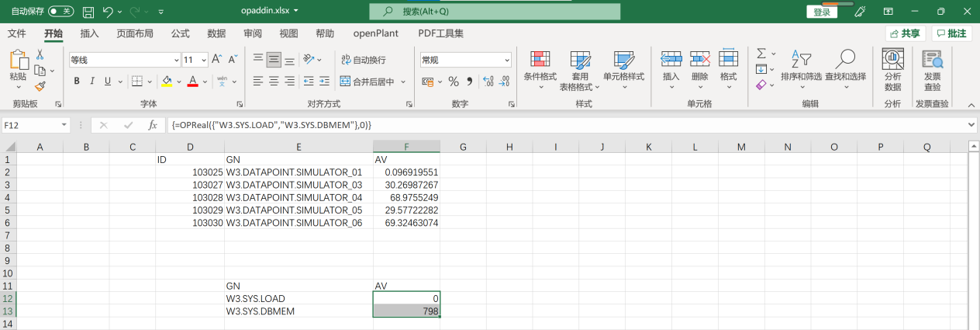Select cell W3.SYS.DBMEM
980x330 pixels.
click(x=298, y=311)
